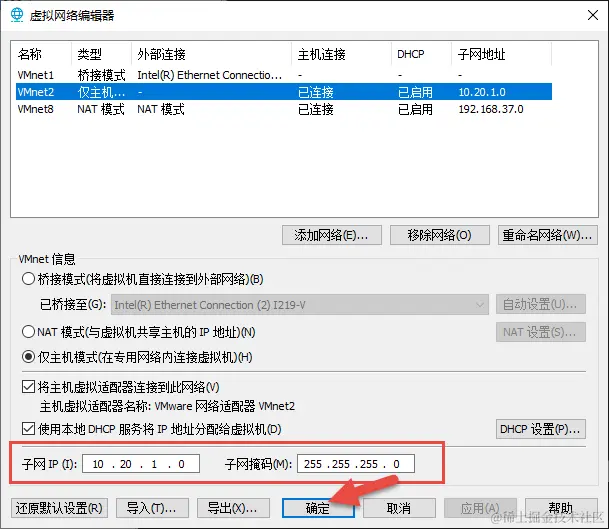
Task: Click the 子网掩码 input field
Action: 356,464
